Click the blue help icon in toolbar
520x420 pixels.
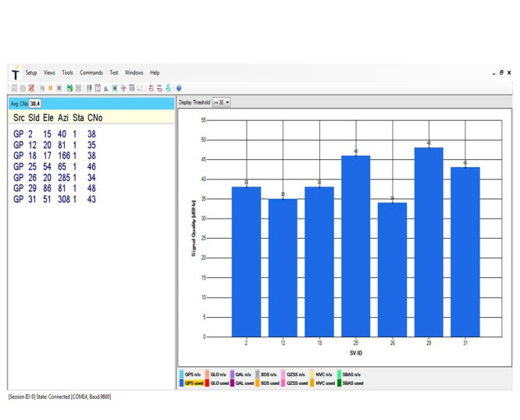179,88
